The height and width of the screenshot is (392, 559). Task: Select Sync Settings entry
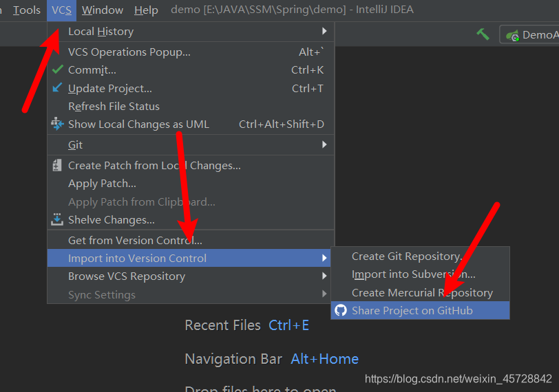click(189, 294)
